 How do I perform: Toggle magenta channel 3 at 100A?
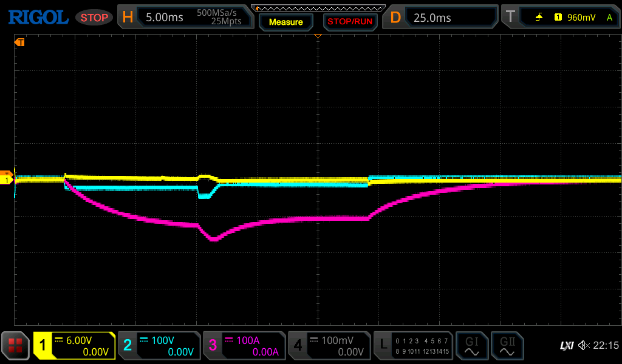(244, 346)
